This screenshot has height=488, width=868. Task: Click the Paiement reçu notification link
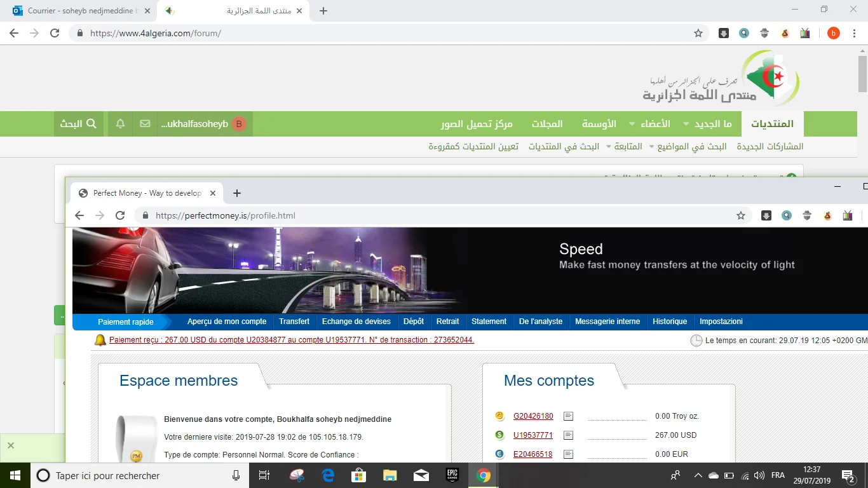(291, 340)
